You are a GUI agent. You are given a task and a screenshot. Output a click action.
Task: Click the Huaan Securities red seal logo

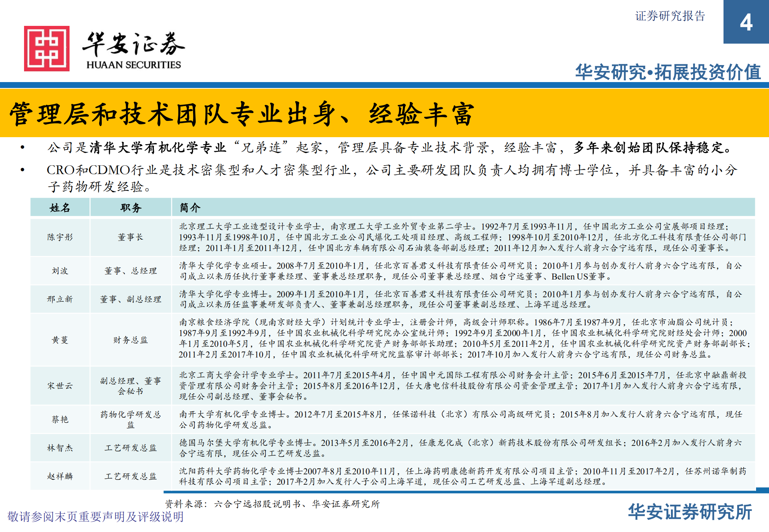[x=47, y=47]
